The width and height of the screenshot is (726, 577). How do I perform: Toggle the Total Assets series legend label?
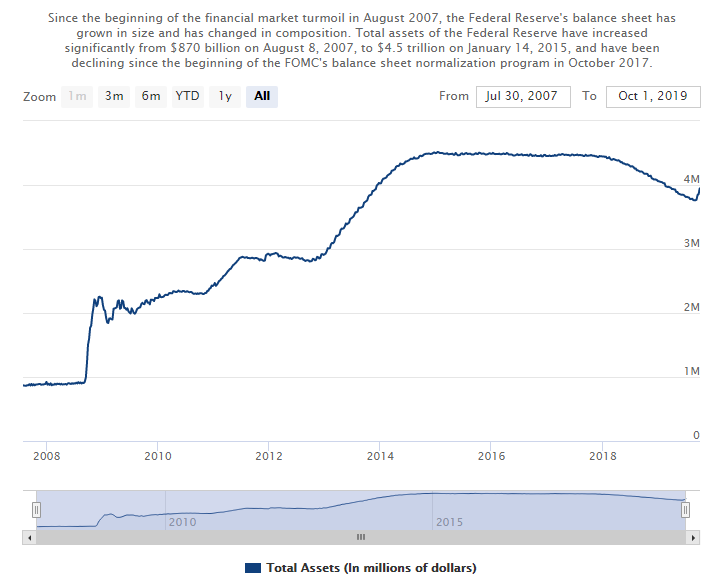tap(371, 568)
